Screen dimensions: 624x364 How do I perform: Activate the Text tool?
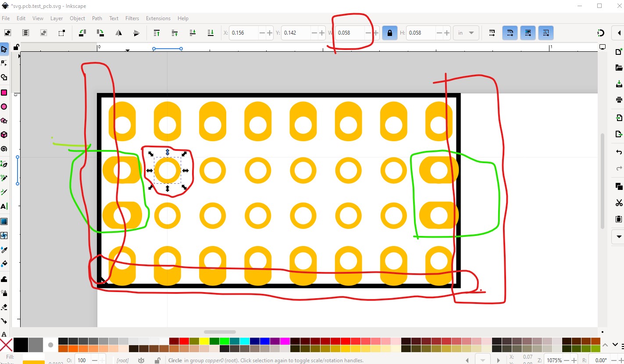pyautogui.click(x=4, y=207)
